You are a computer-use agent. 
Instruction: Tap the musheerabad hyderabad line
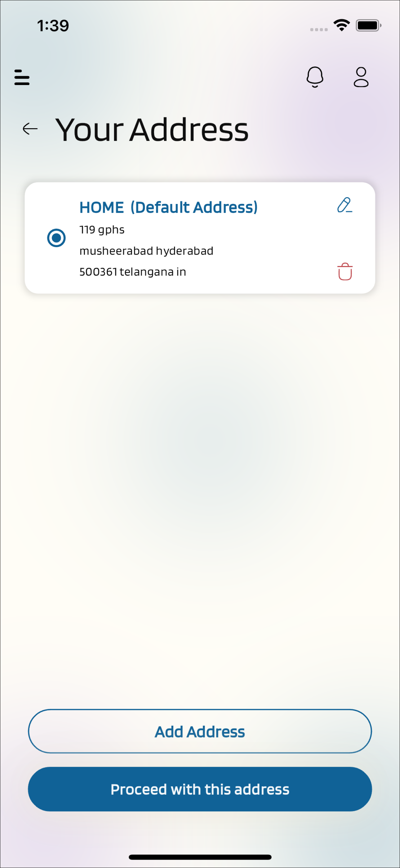pos(146,251)
